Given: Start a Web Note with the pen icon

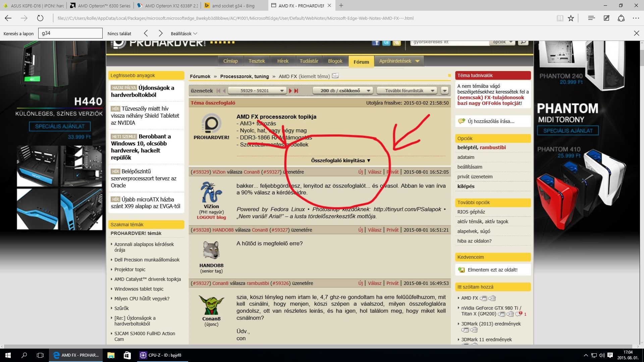Looking at the screenshot, I should 606,18.
